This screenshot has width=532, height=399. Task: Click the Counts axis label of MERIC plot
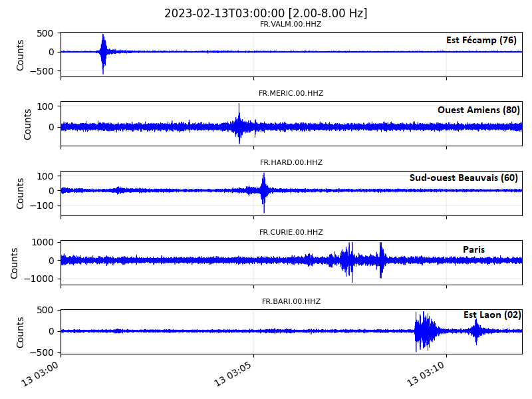[27, 124]
